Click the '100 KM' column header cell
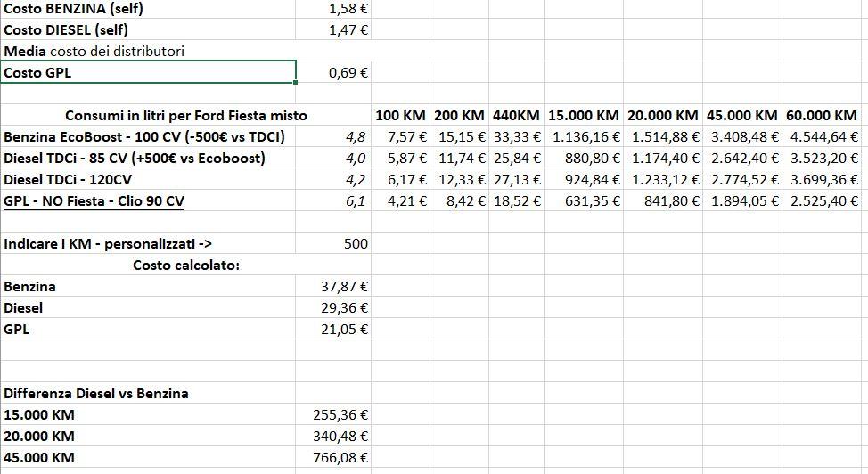 tap(400, 116)
